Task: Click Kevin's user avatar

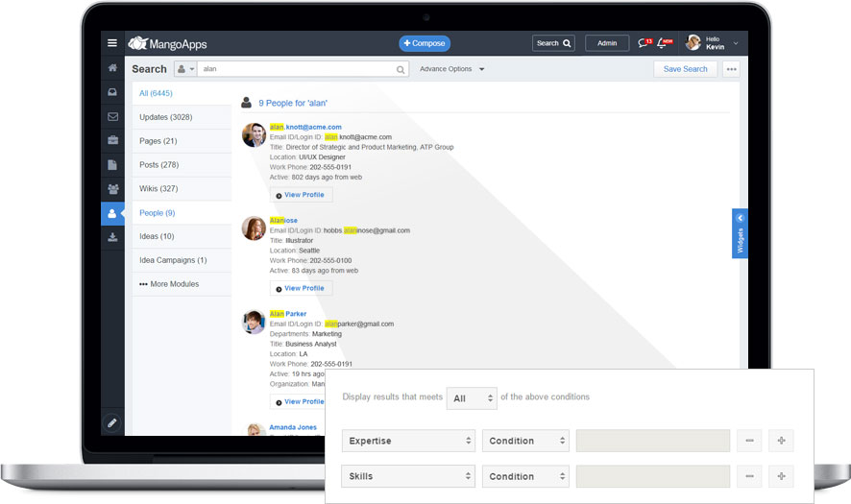Action: click(x=693, y=42)
